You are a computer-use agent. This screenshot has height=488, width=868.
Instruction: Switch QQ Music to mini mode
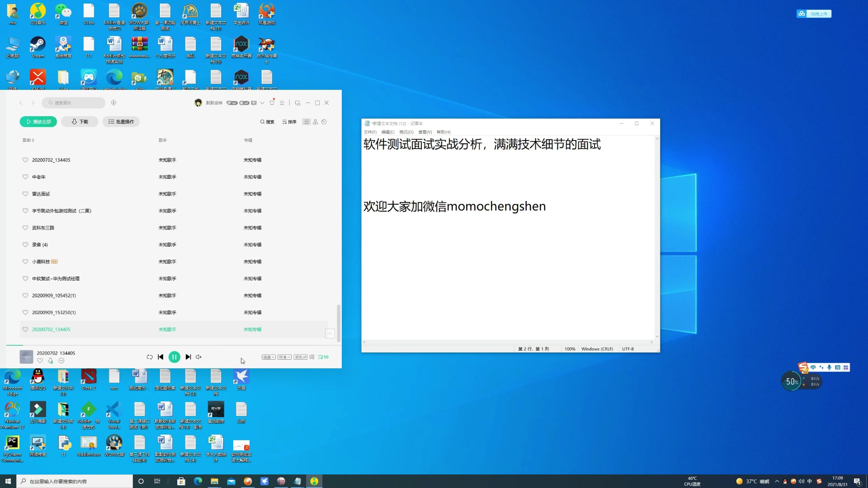pyautogui.click(x=297, y=103)
